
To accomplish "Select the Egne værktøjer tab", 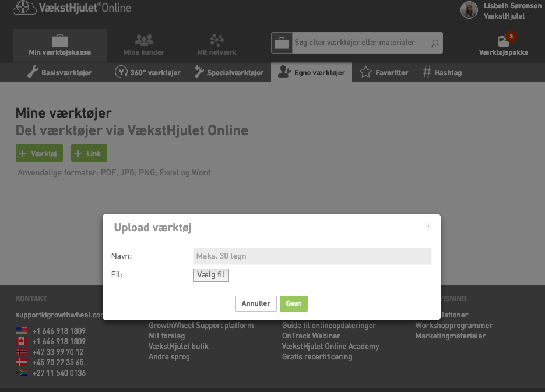I will pos(311,72).
